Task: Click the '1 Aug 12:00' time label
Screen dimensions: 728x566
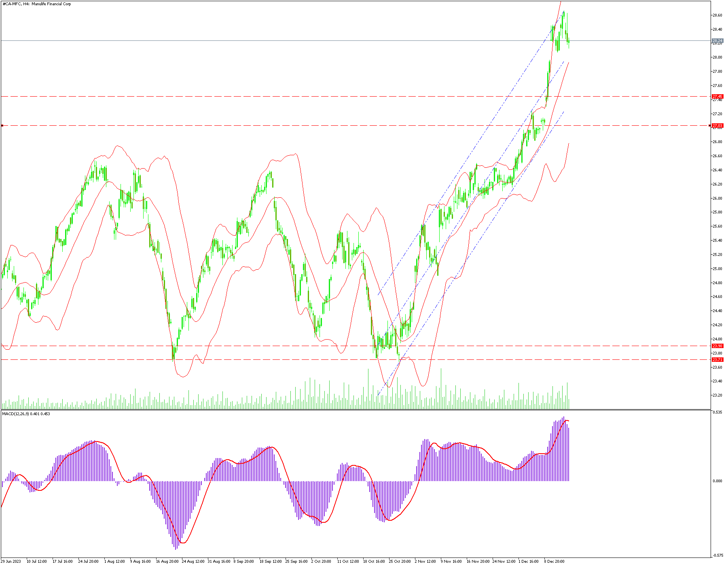Action: tap(114, 562)
